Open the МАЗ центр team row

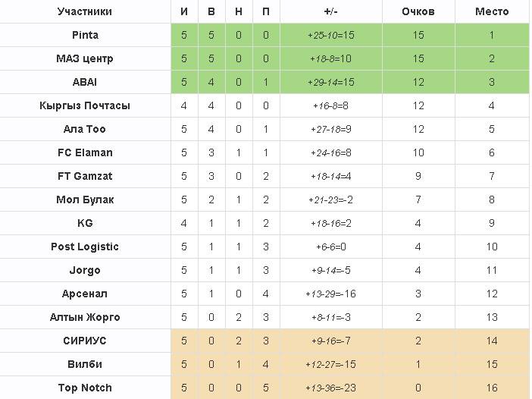[85, 58]
